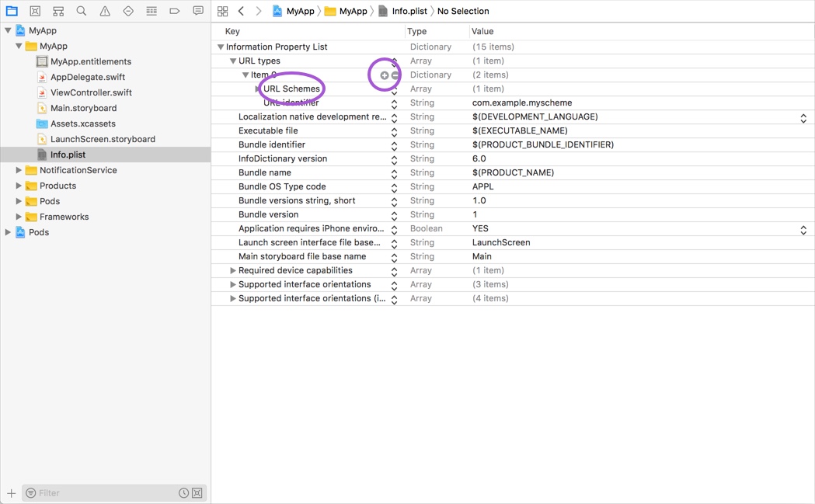This screenshot has width=815, height=504.
Task: Toggle source-control status filter icon
Action: coord(197,493)
